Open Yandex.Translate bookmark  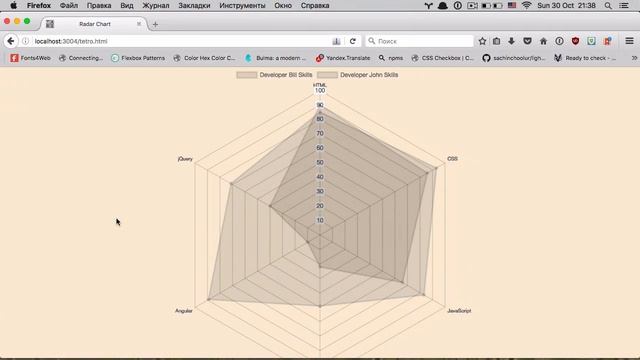tap(343, 58)
